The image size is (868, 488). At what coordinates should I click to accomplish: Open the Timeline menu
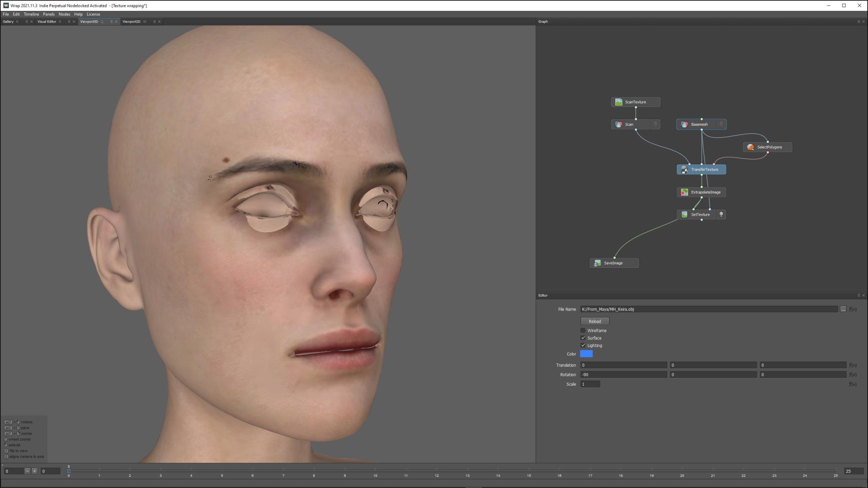(31, 14)
